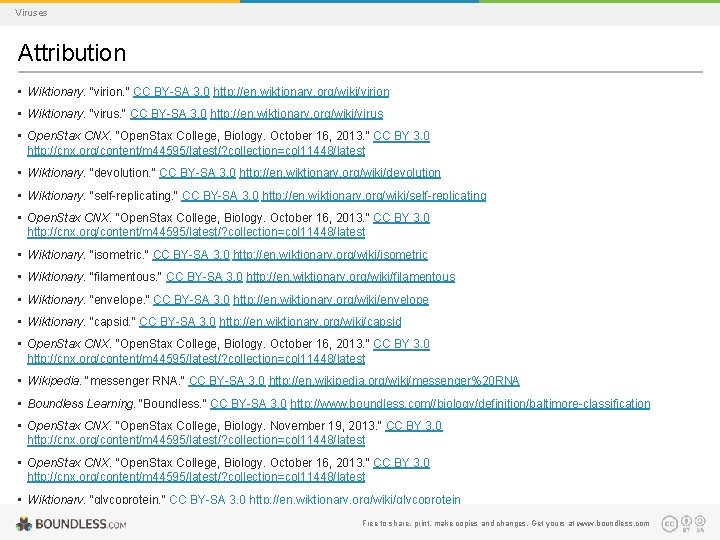Click the quoted text "messenger RNA."
The image size is (720, 540).
135,381
